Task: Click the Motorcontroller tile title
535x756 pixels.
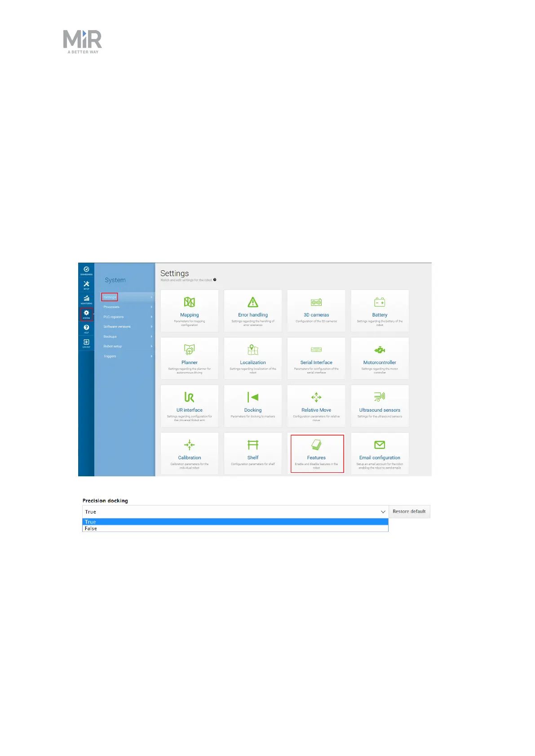Action: [380, 363]
